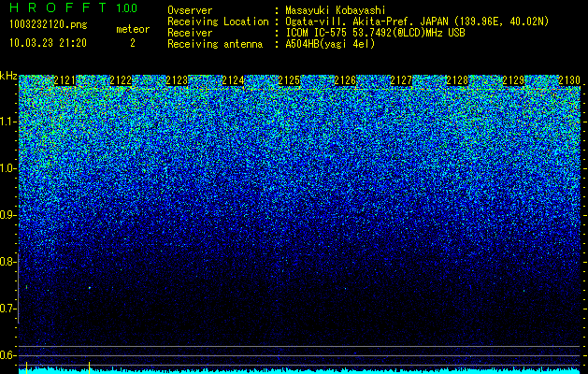The height and width of the screenshot is (374, 588).
Task: Select the ICOM IC-575 receiver text
Action: click(x=375, y=33)
